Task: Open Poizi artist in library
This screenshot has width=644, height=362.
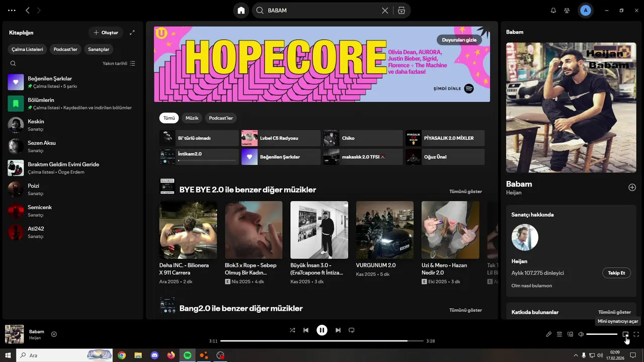Action: coord(72,190)
